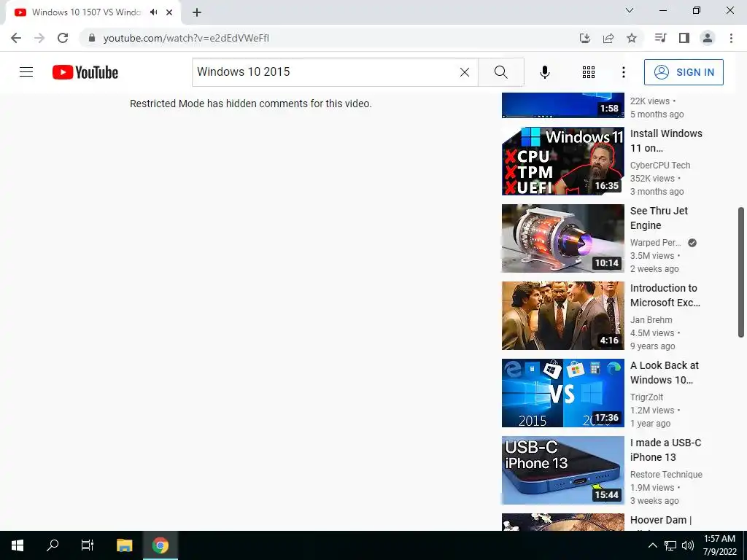Open the 'Hoover Dam |' video title
The image size is (747, 560).
coord(661,520)
